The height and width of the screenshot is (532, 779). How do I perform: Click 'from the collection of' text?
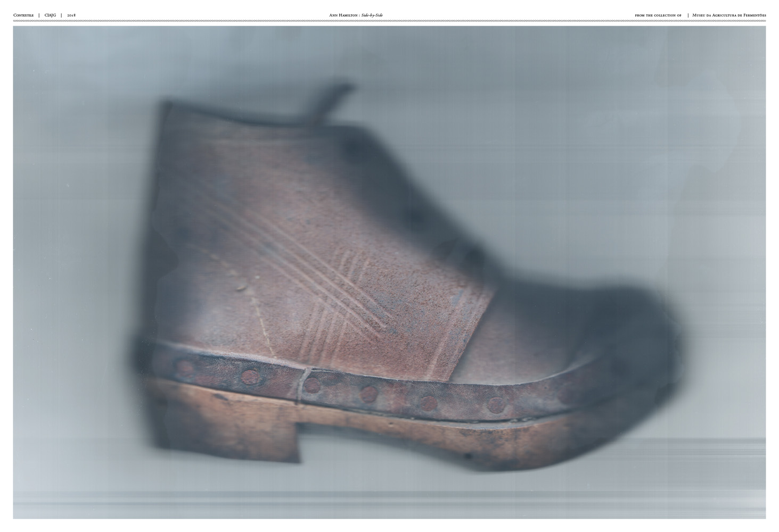[x=658, y=15]
